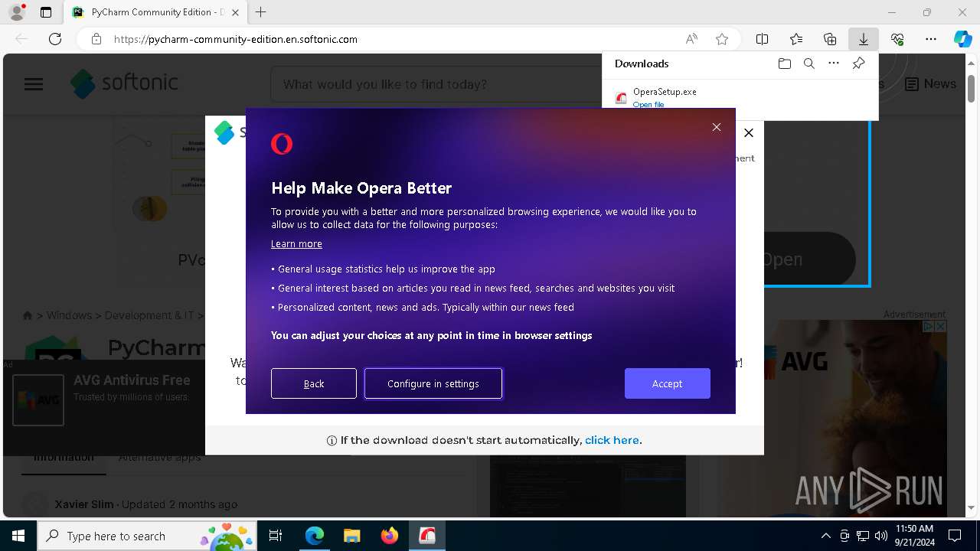
Task: Open Edge Settings and more menu
Action: 931,39
